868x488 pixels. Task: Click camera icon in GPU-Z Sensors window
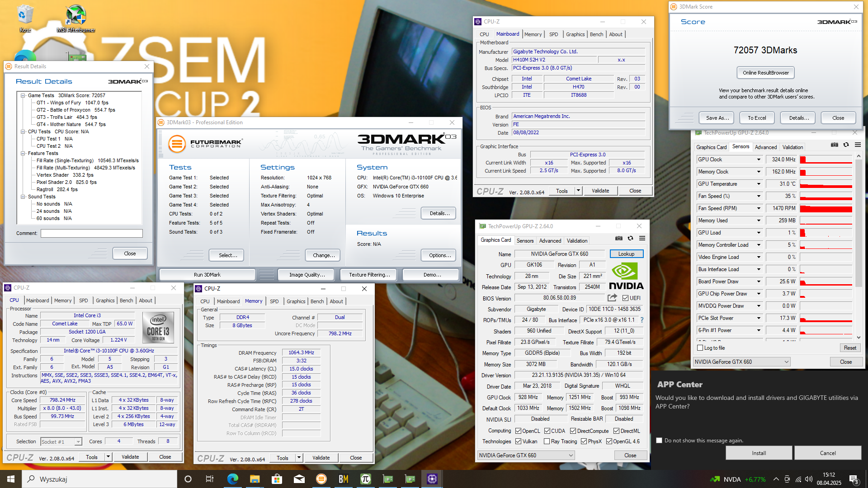pyautogui.click(x=835, y=145)
